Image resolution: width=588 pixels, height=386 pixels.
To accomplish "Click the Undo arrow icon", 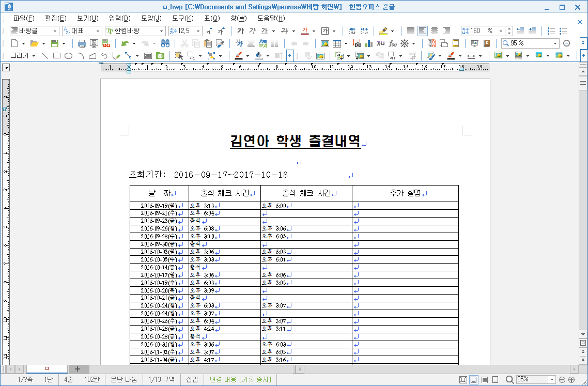I will pyautogui.click(x=125, y=43).
